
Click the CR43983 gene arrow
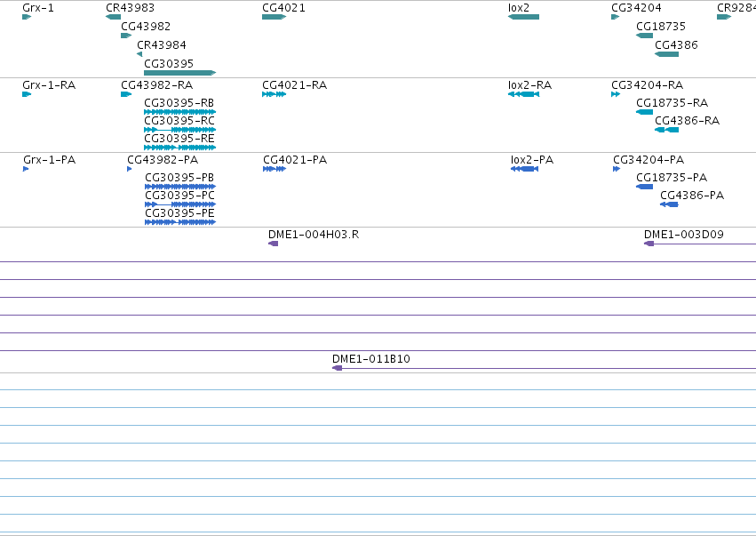point(114,17)
